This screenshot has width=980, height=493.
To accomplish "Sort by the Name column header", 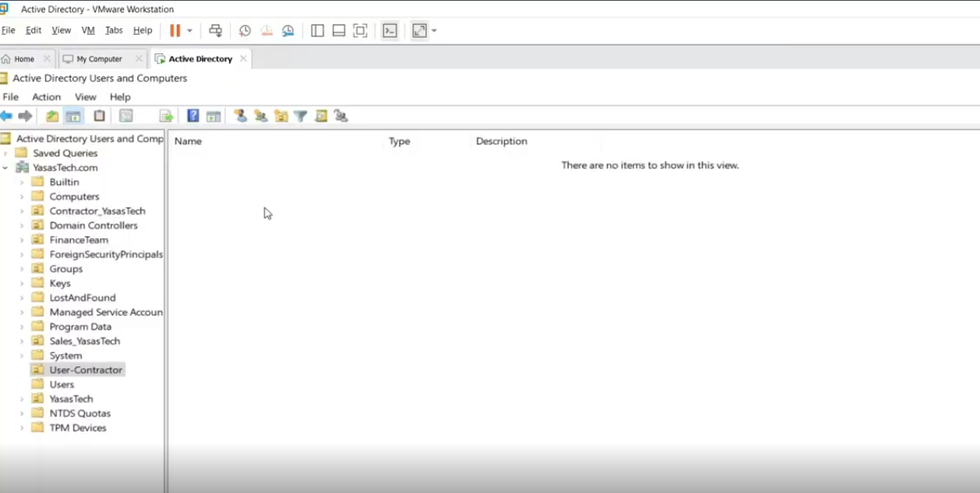I will pyautogui.click(x=188, y=142).
